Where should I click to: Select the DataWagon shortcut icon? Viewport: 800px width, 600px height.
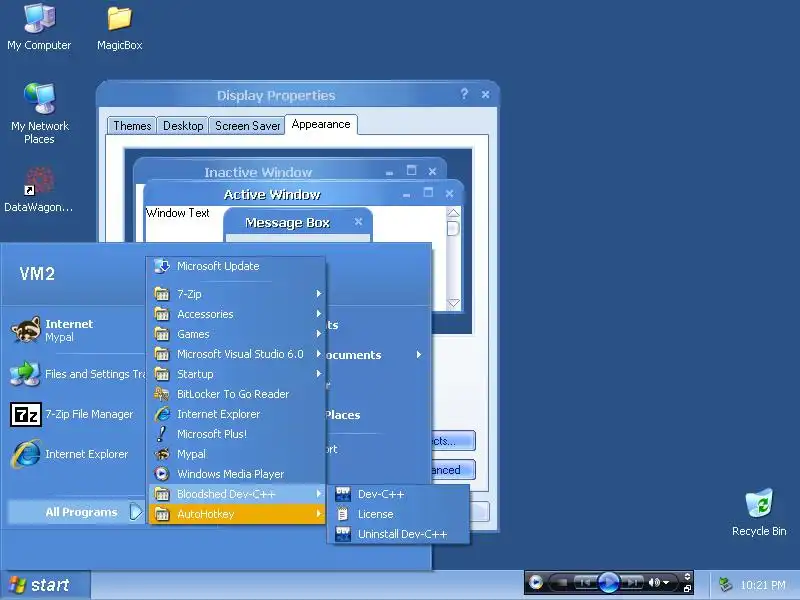click(38, 189)
